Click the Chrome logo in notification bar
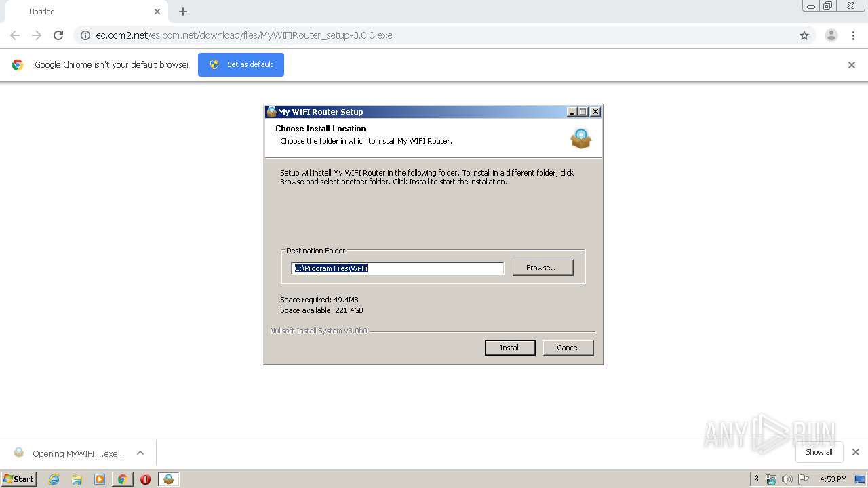This screenshot has width=868, height=488. (18, 65)
